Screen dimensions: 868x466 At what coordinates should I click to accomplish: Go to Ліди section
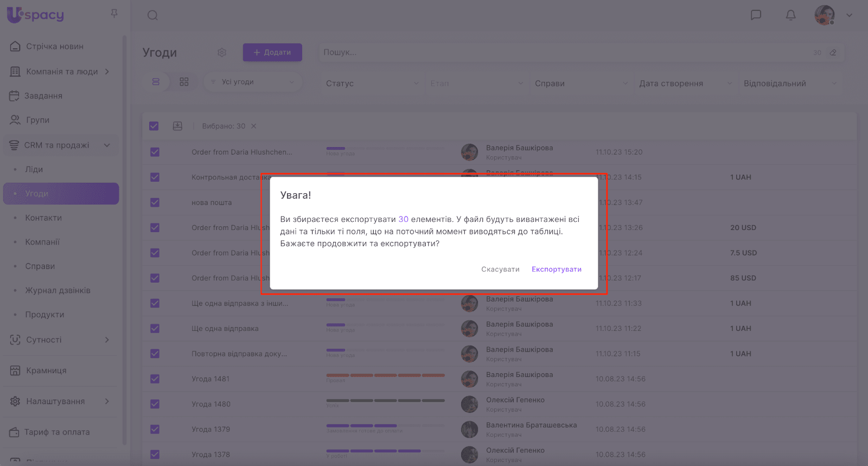click(x=34, y=169)
